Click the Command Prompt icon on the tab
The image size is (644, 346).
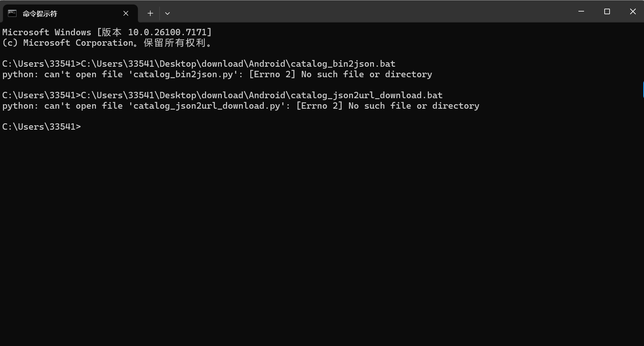tap(12, 13)
